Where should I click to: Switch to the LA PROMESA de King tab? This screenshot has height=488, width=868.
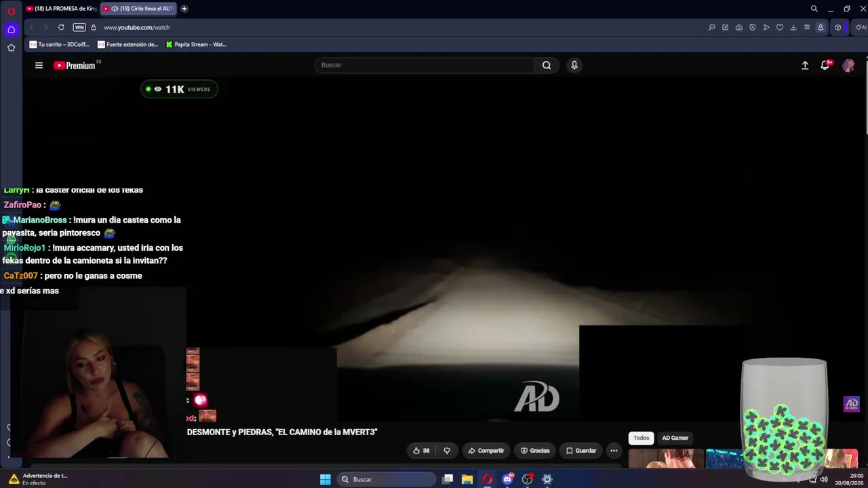61,9
